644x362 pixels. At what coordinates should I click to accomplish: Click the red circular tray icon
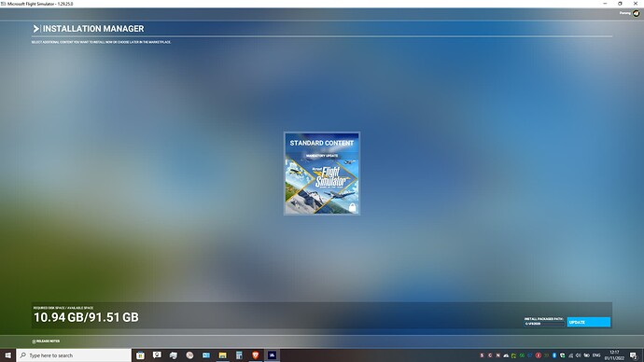(538, 355)
